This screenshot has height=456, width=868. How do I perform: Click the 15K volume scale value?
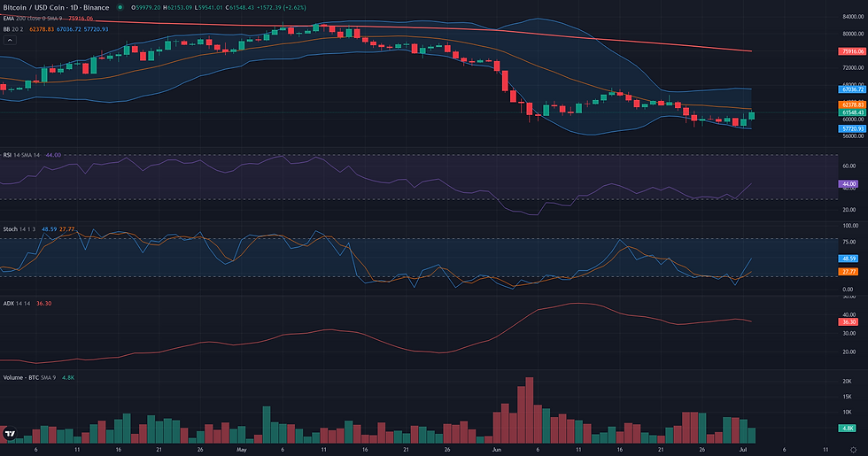847,397
